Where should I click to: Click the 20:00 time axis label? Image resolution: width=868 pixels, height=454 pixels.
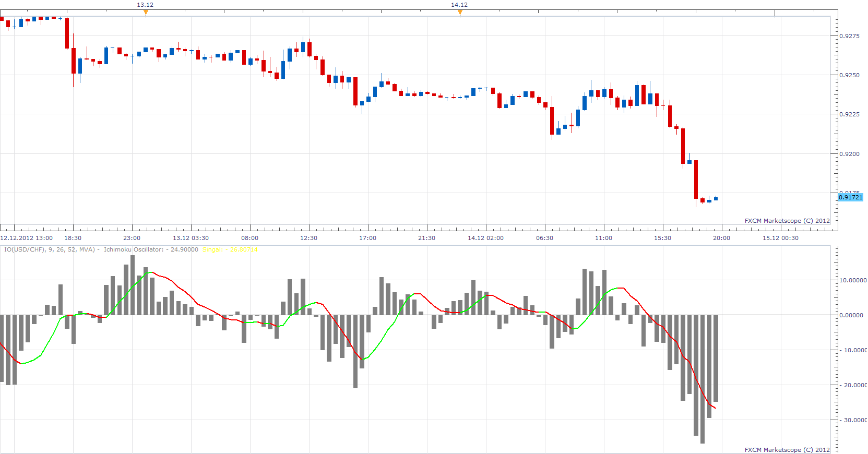722,238
